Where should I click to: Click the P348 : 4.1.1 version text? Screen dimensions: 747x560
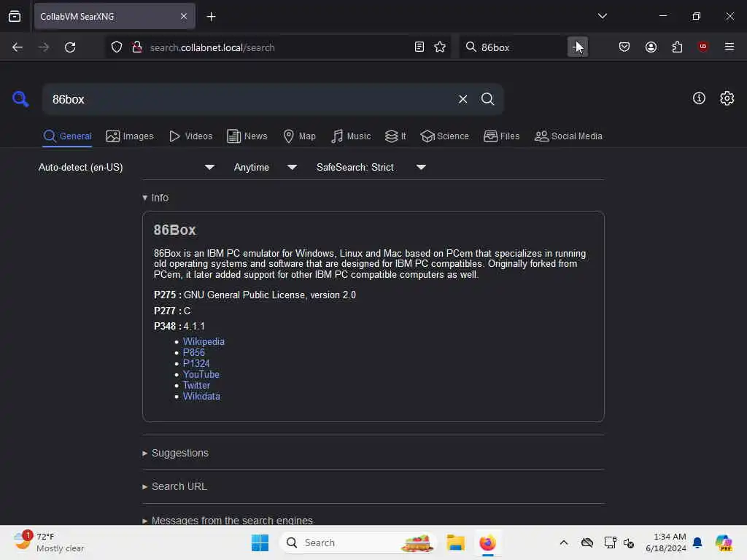pyautogui.click(x=179, y=326)
